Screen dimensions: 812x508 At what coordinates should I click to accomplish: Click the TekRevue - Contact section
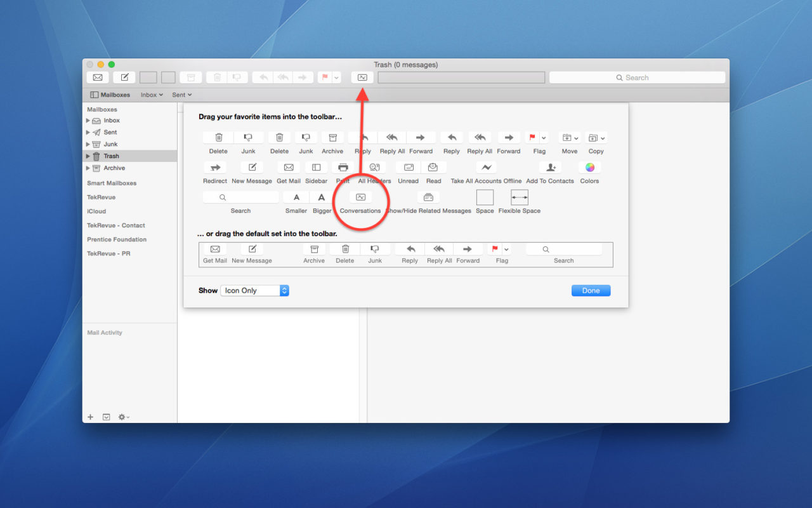point(116,225)
